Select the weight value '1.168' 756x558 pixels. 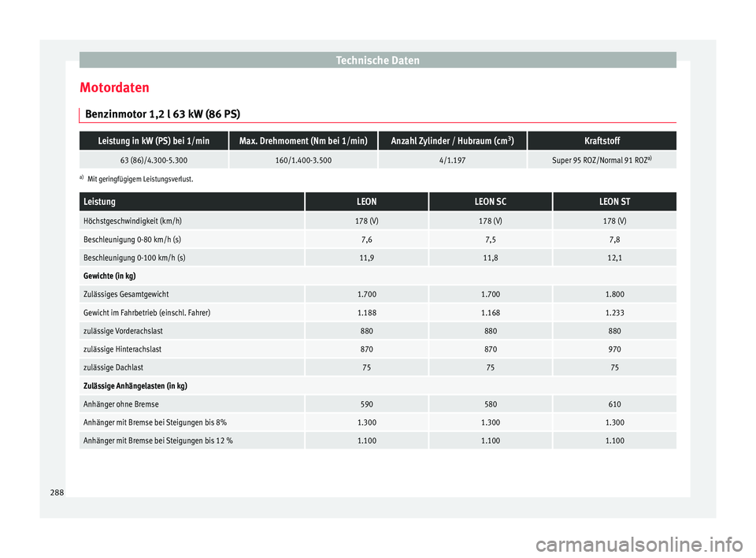(x=491, y=313)
